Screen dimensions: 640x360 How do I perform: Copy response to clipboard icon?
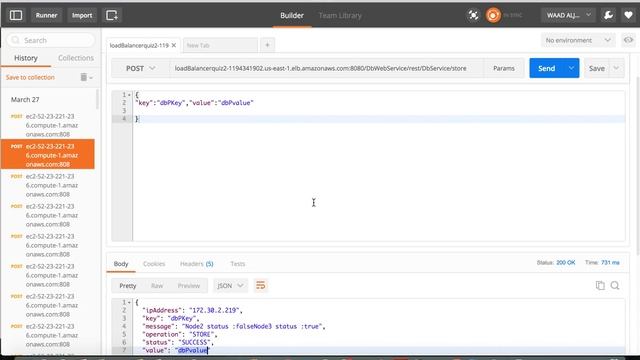[600, 285]
